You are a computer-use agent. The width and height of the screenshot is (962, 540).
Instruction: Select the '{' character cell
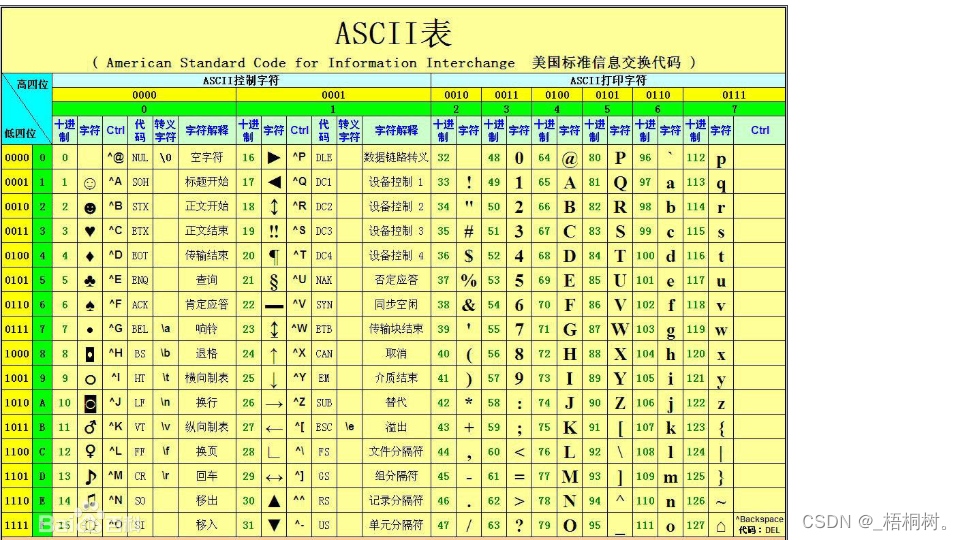point(721,428)
